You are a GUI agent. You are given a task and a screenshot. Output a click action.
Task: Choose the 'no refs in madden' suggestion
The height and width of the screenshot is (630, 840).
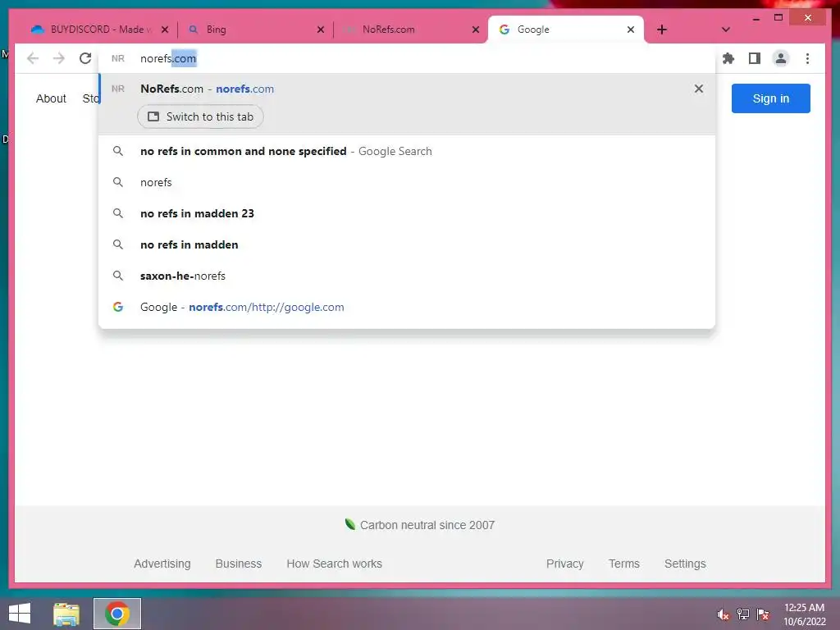click(407, 244)
